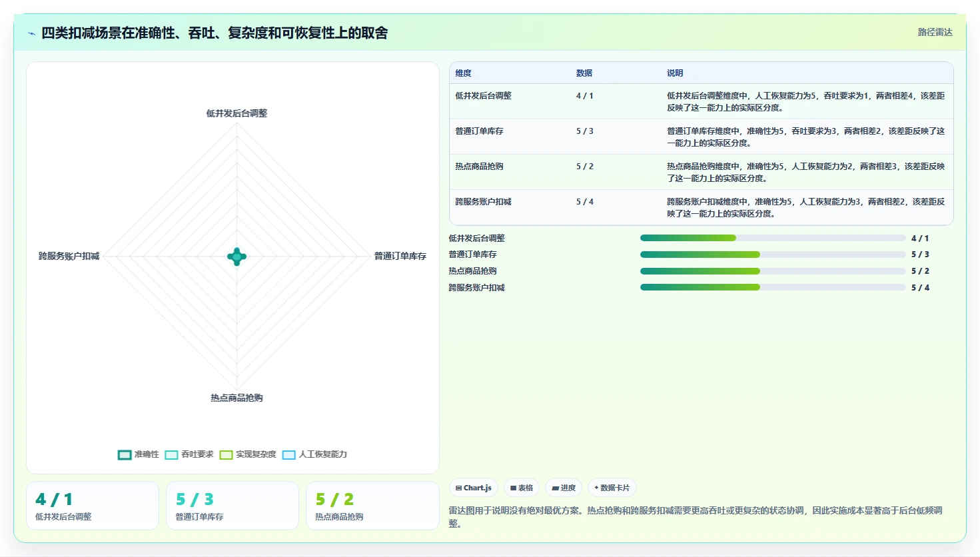Viewport: 980px width, 557px height.
Task: Open the 5 / 3 data card
Action: tap(233, 506)
